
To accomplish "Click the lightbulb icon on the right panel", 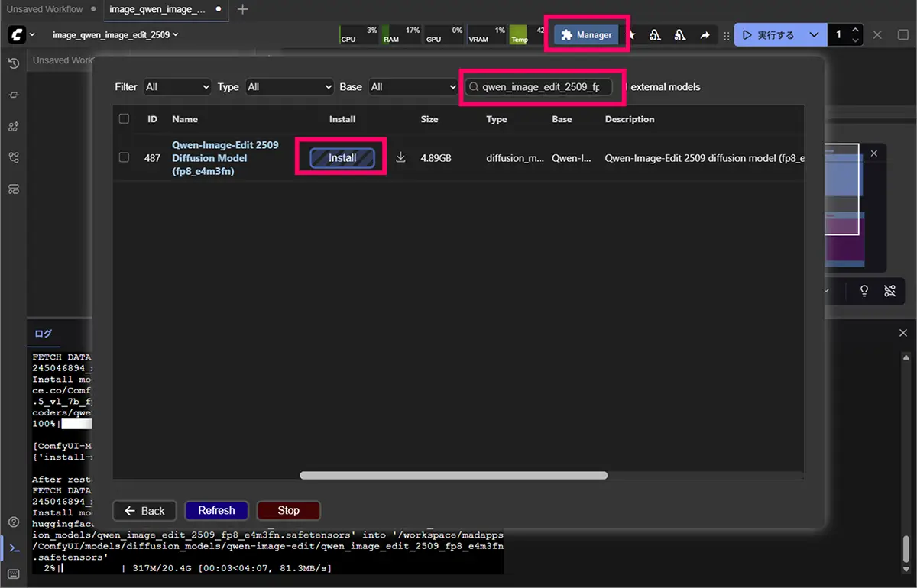I will point(864,290).
